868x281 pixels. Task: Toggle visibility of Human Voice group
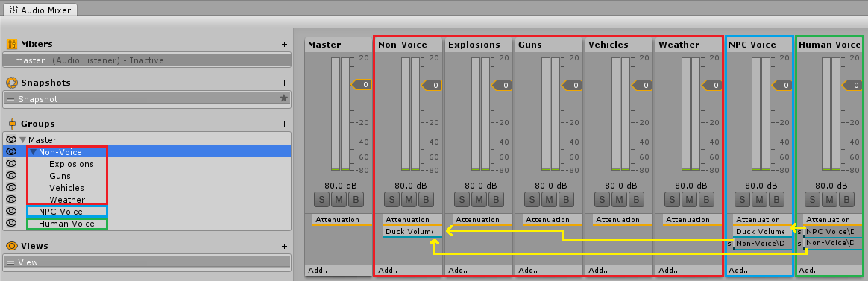pos(11,224)
